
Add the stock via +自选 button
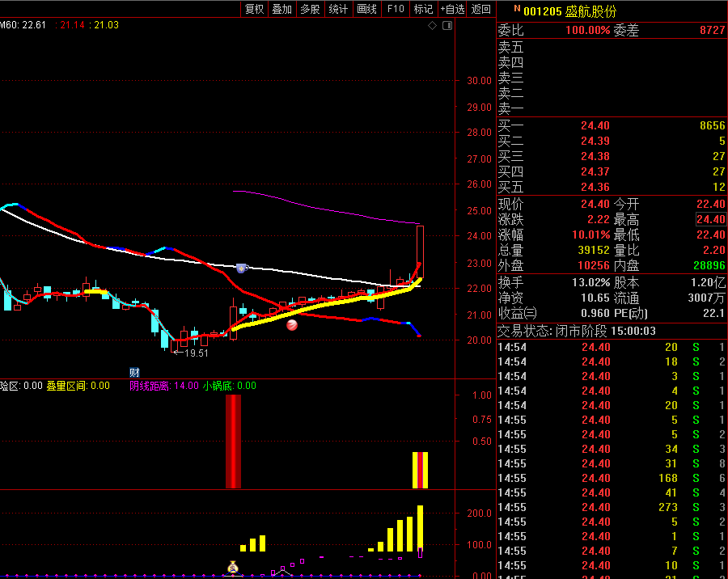click(x=452, y=9)
